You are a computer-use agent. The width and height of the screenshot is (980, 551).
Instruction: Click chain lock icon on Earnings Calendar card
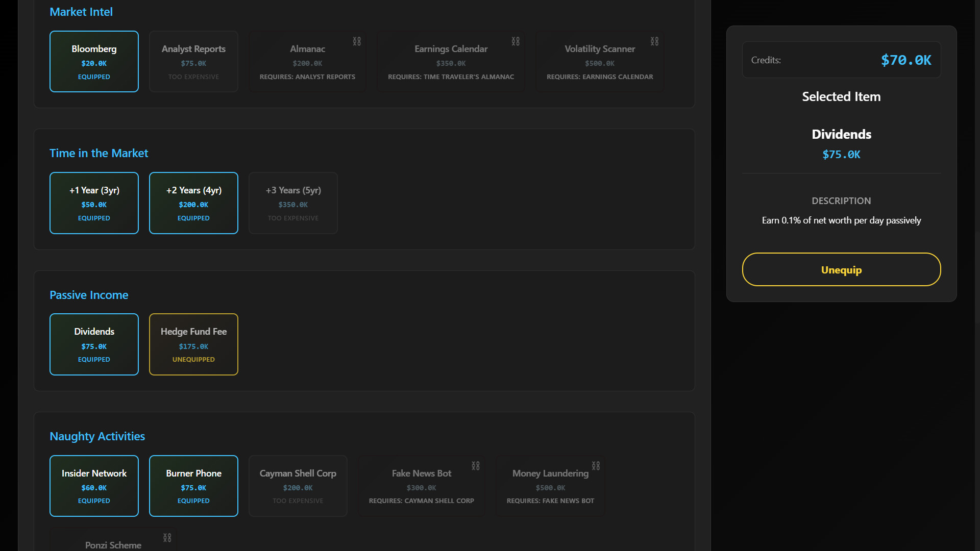click(516, 41)
